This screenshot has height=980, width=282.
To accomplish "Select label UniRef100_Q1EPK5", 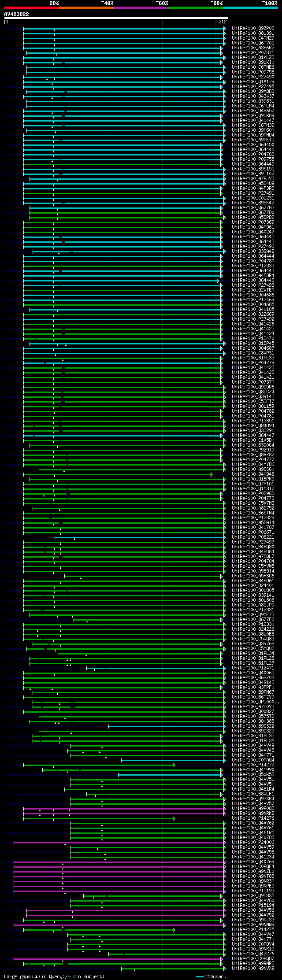I will pos(253,479).
